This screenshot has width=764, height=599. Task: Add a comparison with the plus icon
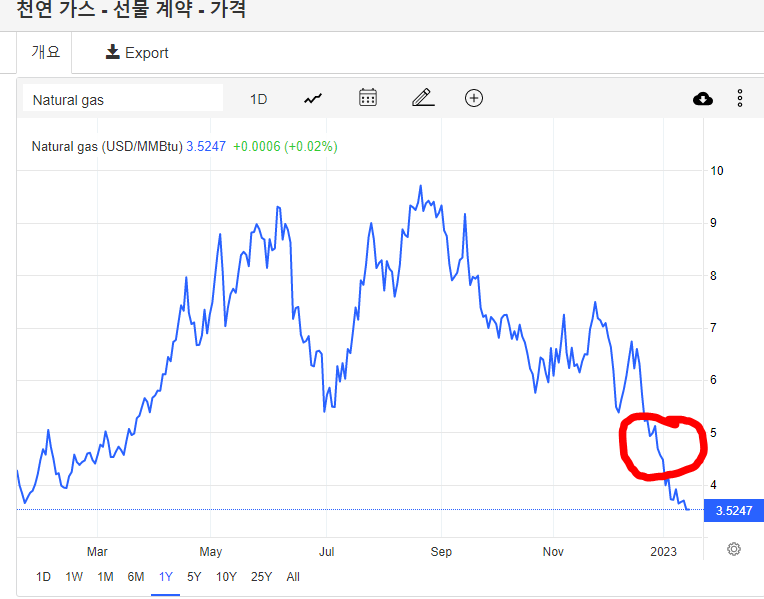(474, 98)
